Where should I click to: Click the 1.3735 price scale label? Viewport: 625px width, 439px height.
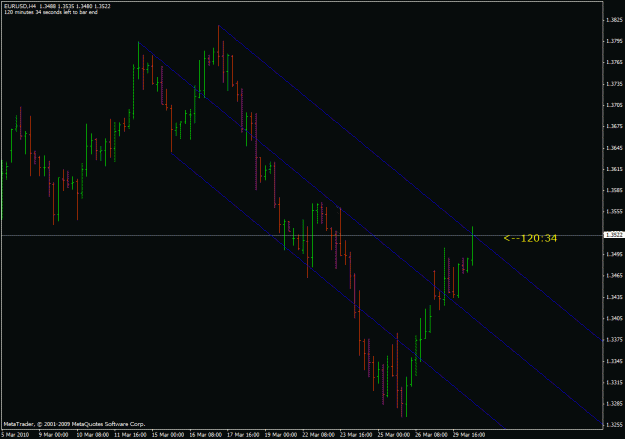coord(614,84)
